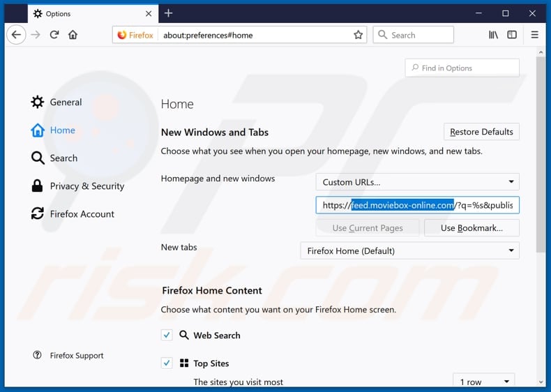Screen dimensions: 551x392
Task: Go back with the back arrow
Action: tap(16, 35)
